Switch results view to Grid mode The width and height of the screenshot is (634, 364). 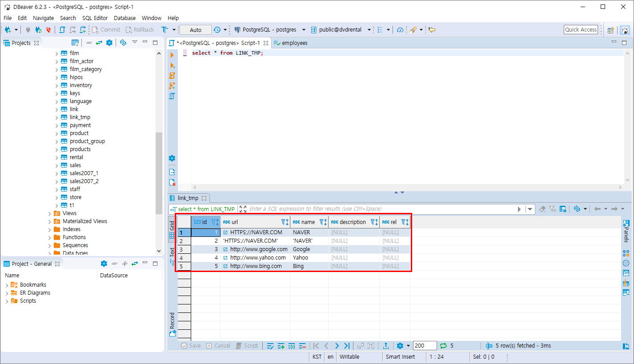click(x=172, y=229)
